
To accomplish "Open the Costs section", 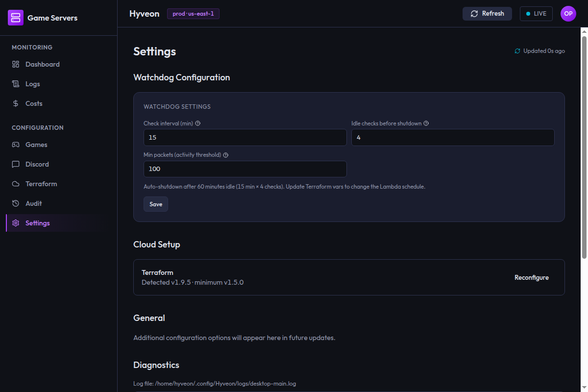I will coord(59,103).
